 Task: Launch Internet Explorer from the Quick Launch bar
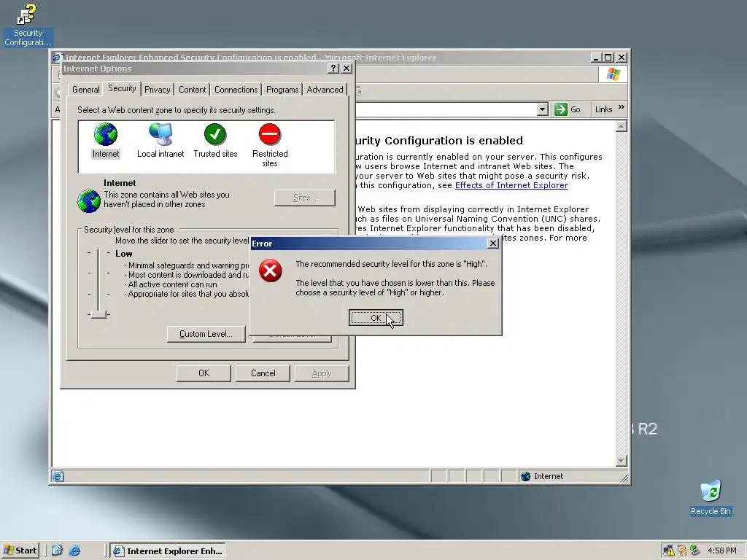pyautogui.click(x=75, y=551)
